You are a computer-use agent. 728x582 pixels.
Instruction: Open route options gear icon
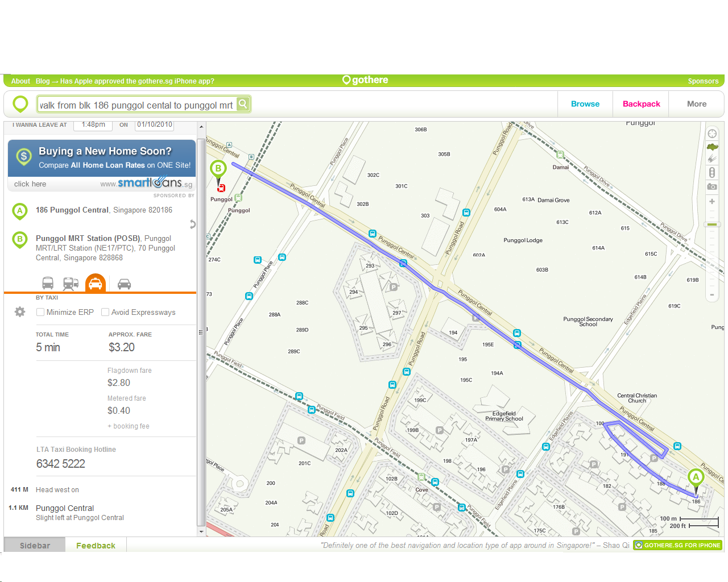[x=20, y=312]
